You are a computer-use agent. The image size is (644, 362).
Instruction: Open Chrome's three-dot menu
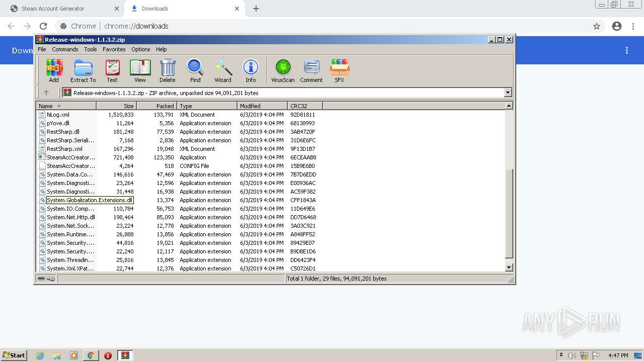[633, 26]
